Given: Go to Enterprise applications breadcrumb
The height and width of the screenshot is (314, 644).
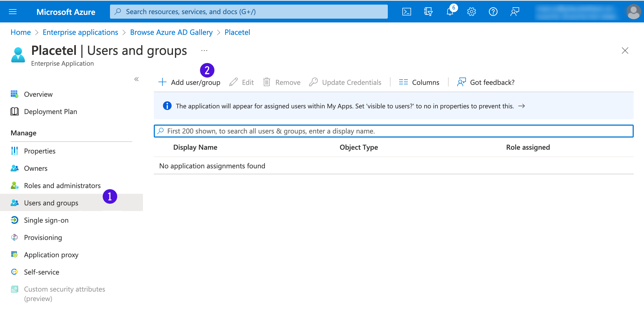Looking at the screenshot, I should click(x=80, y=32).
